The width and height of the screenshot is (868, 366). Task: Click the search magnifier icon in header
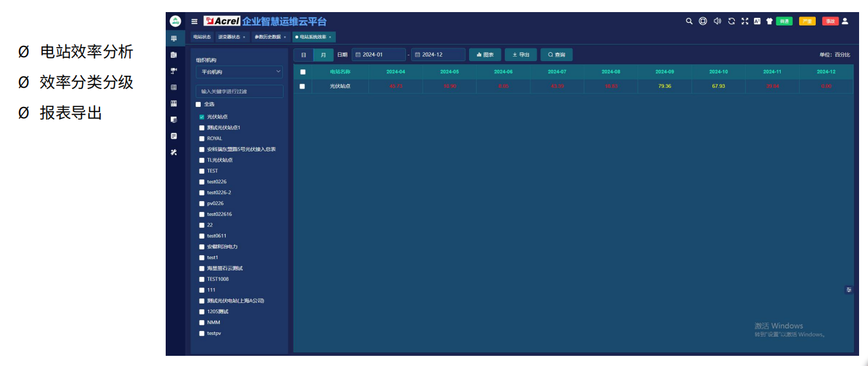click(689, 21)
